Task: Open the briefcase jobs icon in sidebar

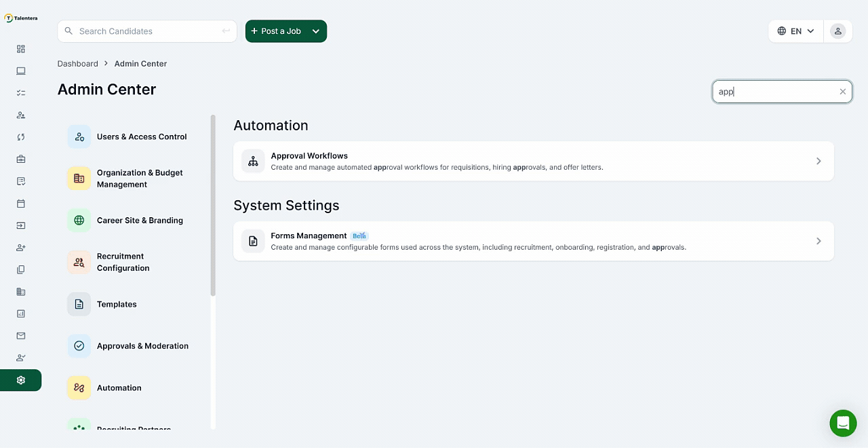Action: click(21, 159)
